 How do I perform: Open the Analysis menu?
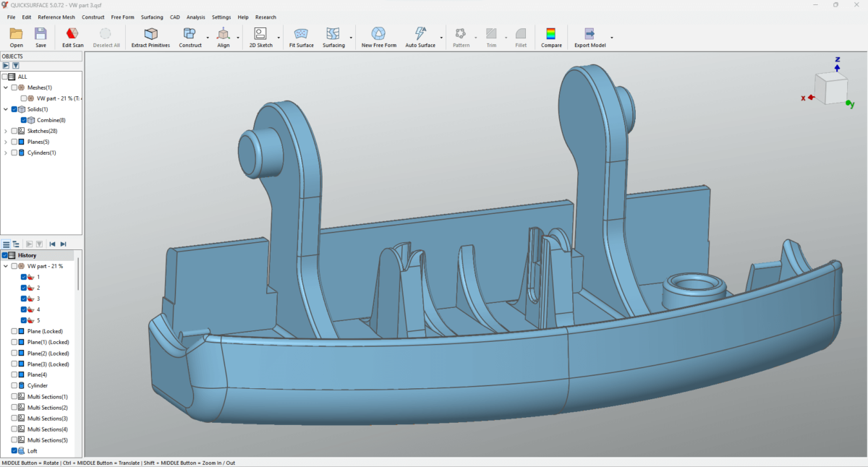point(195,17)
